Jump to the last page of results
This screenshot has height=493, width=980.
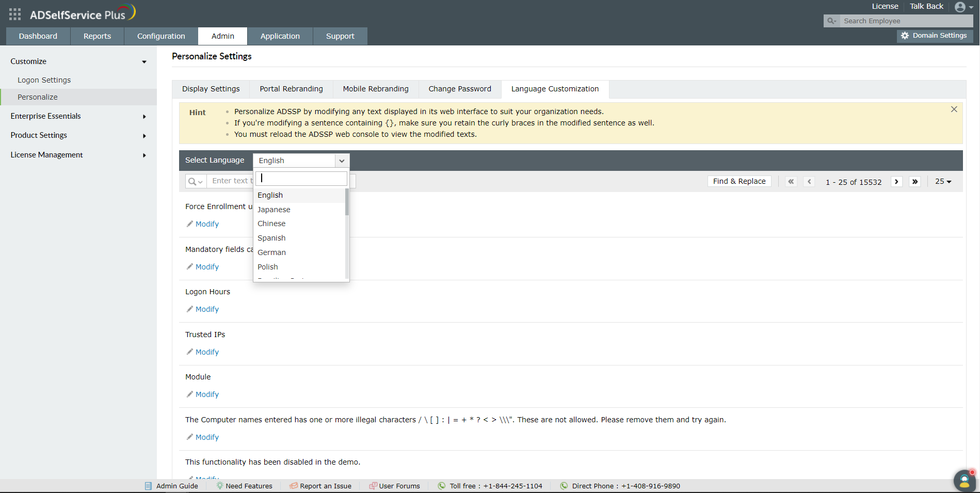[915, 182]
